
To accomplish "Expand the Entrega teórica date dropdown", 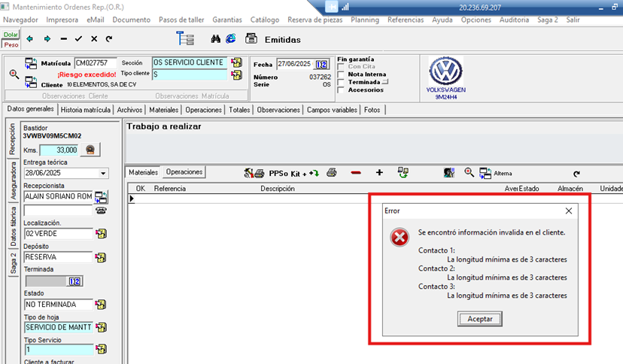I will click(102, 173).
